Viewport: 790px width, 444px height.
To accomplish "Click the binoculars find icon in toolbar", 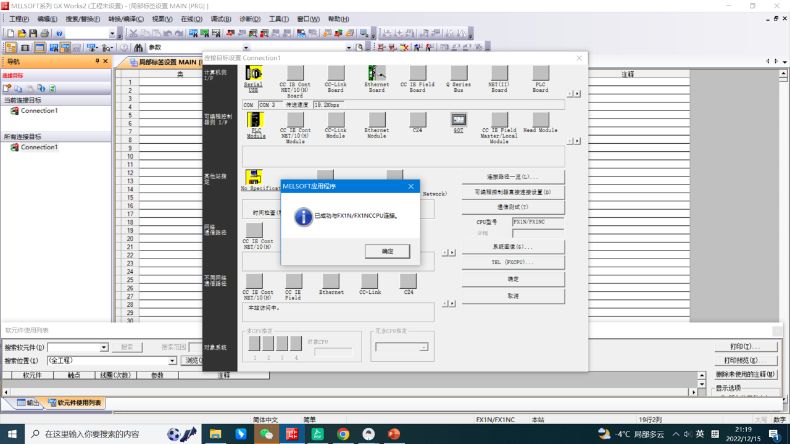I will (x=139, y=47).
